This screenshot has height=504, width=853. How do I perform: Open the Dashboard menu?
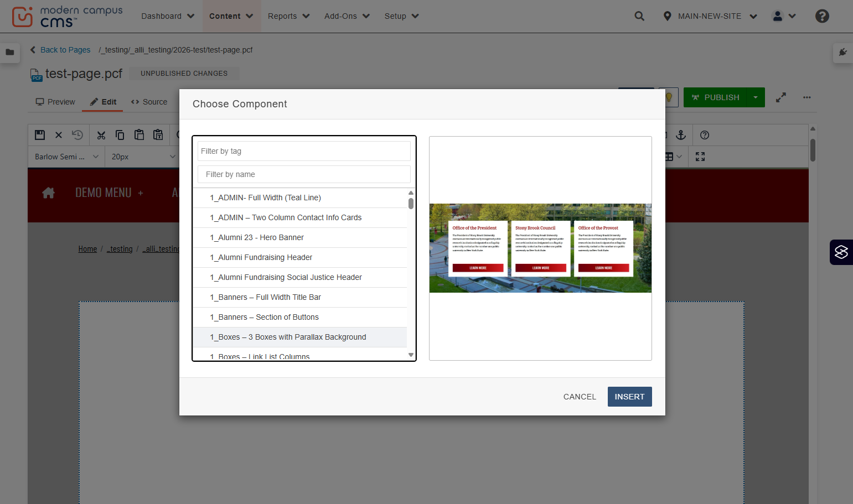[168, 16]
